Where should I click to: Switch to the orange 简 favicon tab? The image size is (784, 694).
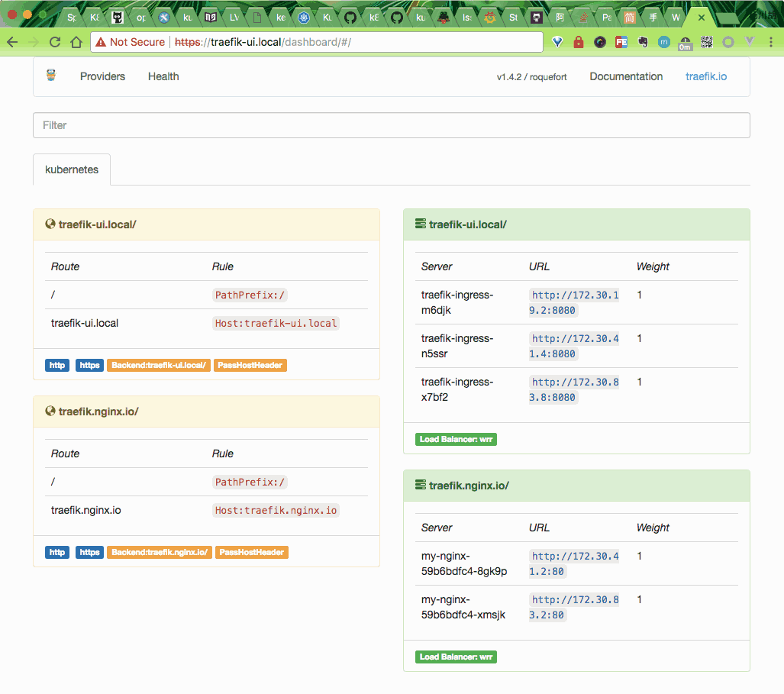630,18
